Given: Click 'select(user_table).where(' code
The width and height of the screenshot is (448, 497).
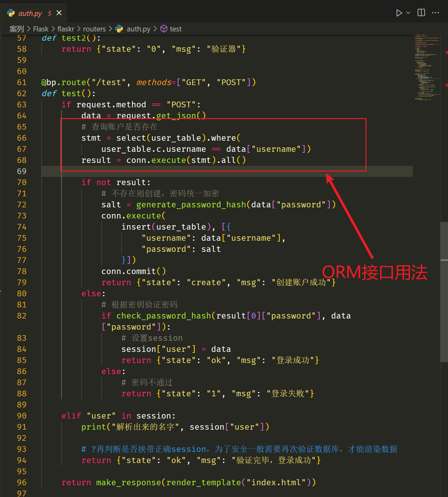Looking at the screenshot, I should click(x=178, y=138).
